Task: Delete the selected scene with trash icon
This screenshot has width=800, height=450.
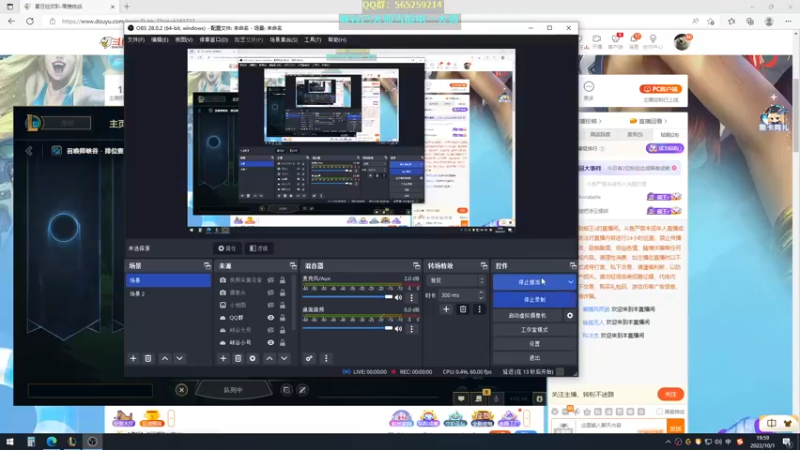Action: 148,359
